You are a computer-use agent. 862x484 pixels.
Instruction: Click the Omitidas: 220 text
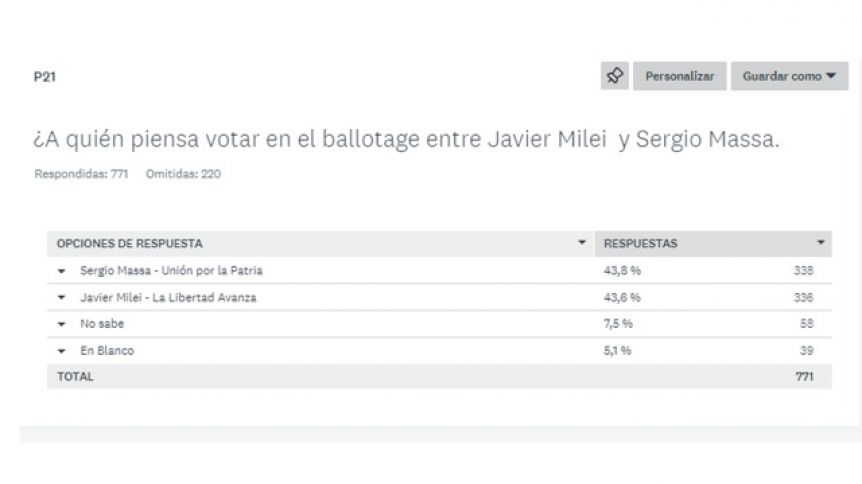(x=183, y=174)
